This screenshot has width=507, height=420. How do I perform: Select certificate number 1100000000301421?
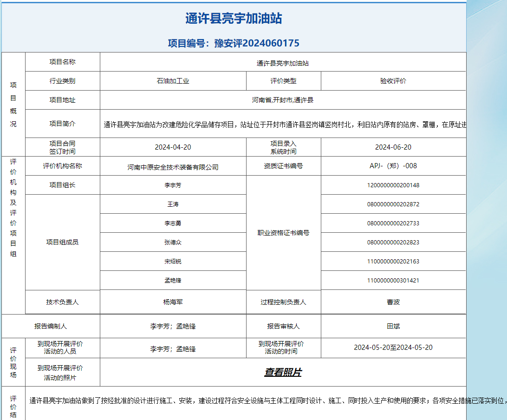tap(393, 281)
